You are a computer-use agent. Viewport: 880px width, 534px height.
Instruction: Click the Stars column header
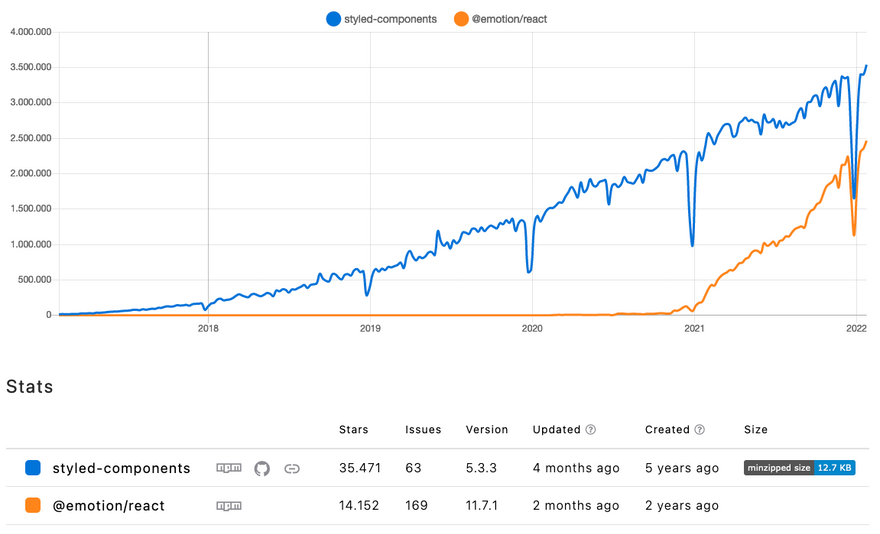click(x=354, y=430)
